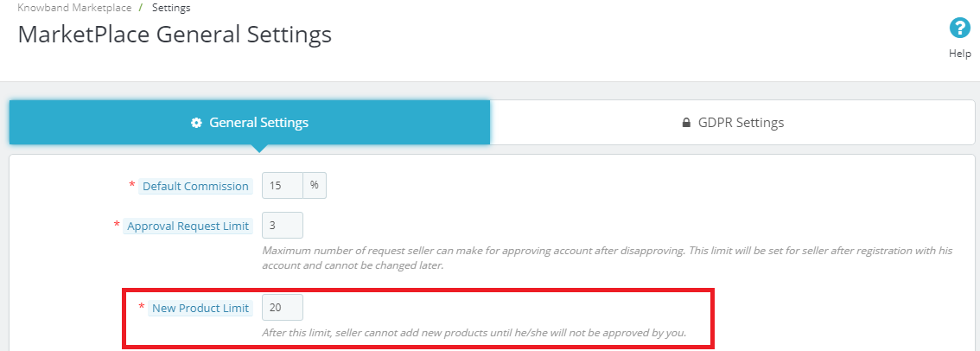
Task: Click the Default Commission label
Action: point(196,186)
